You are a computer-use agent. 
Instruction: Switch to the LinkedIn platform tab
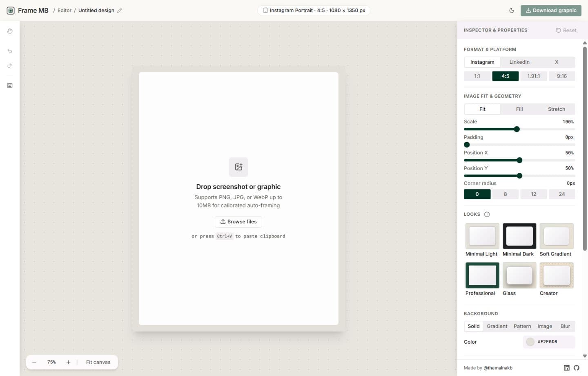pyautogui.click(x=519, y=62)
